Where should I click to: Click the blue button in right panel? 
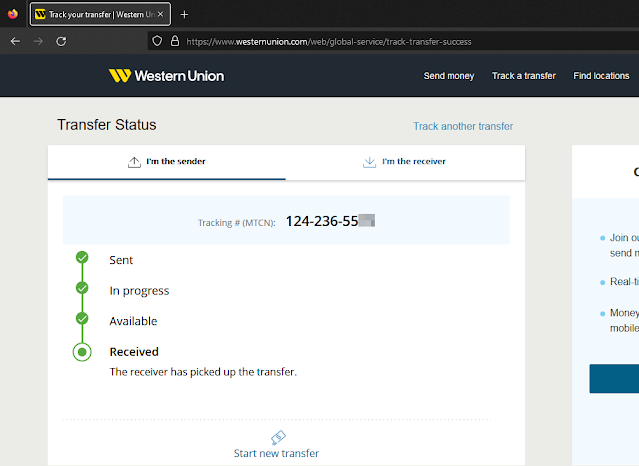click(x=614, y=379)
